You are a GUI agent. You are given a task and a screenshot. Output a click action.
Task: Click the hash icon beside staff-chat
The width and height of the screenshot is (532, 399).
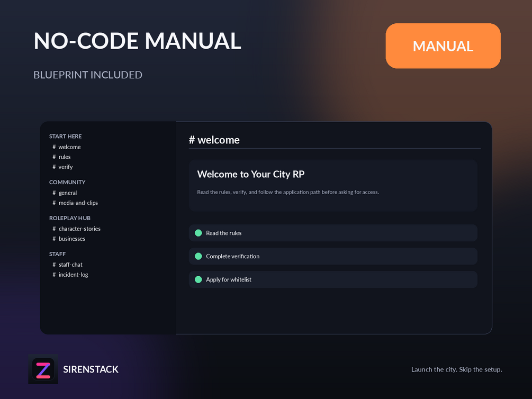54,265
